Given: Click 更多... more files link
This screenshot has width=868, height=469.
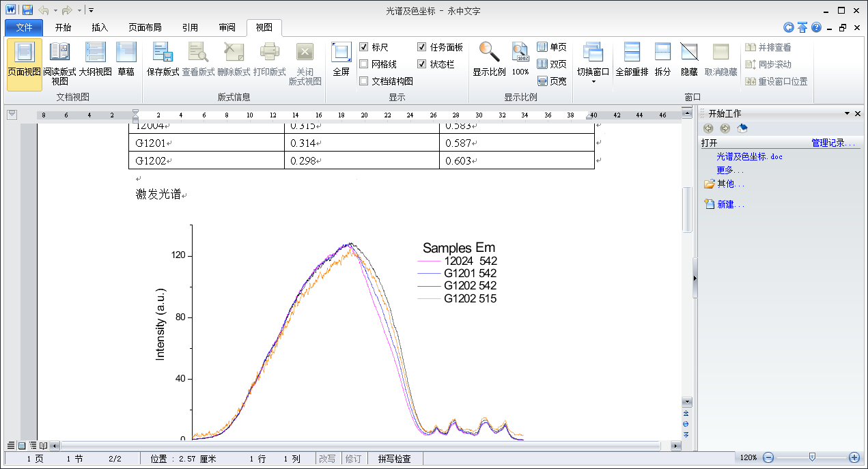Looking at the screenshot, I should click(730, 170).
